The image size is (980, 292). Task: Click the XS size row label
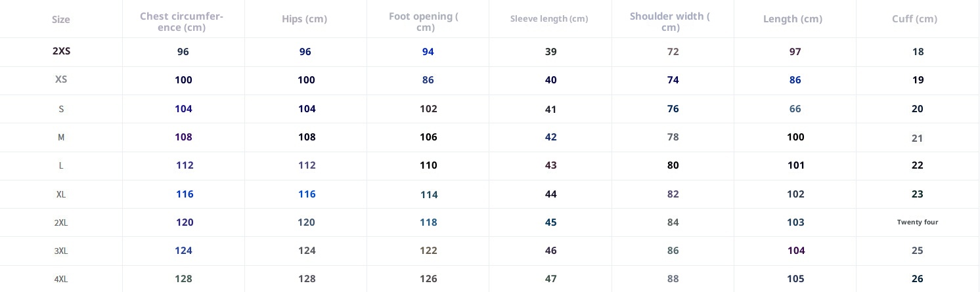[x=61, y=79]
